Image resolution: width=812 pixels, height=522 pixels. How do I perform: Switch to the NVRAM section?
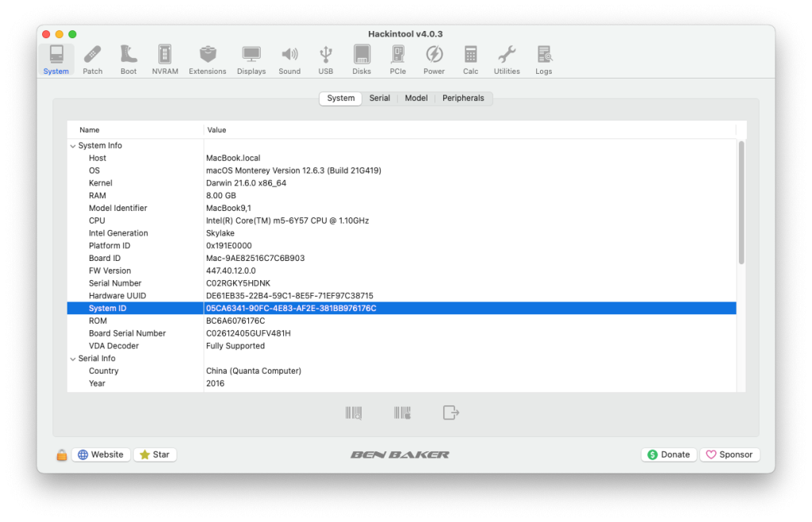[165, 59]
